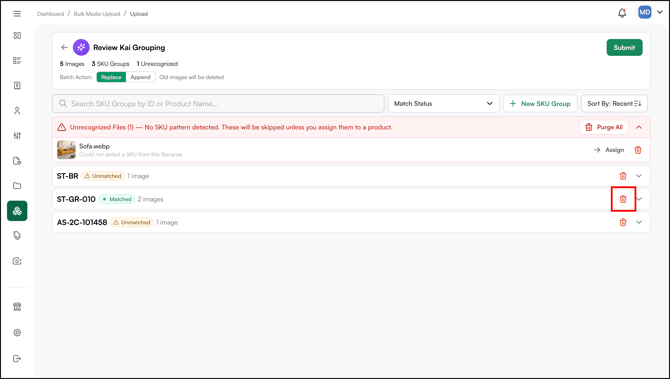Open the sliders/filters icon in sidebar
The height and width of the screenshot is (379, 670).
click(17, 136)
